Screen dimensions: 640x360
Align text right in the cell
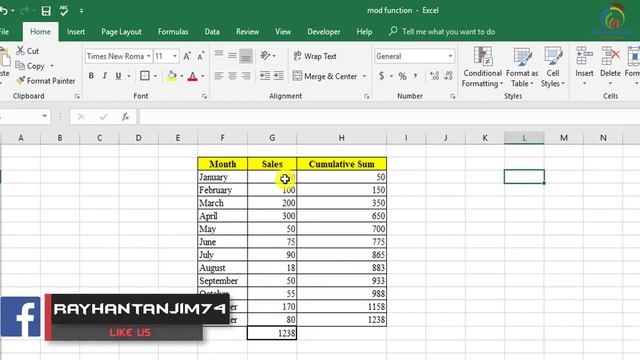tap(246, 76)
